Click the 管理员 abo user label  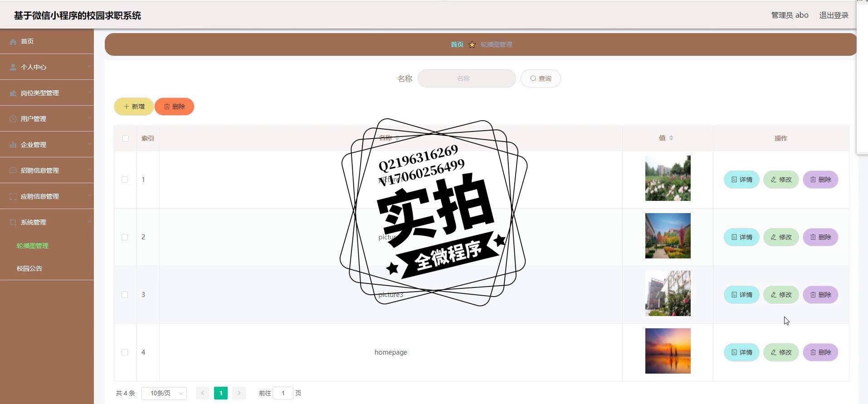tap(790, 15)
